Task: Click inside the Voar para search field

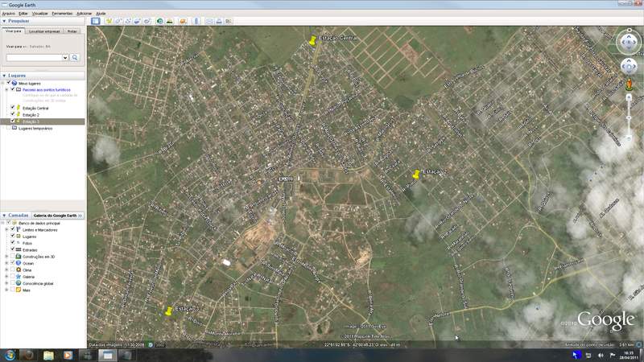Action: click(34, 58)
